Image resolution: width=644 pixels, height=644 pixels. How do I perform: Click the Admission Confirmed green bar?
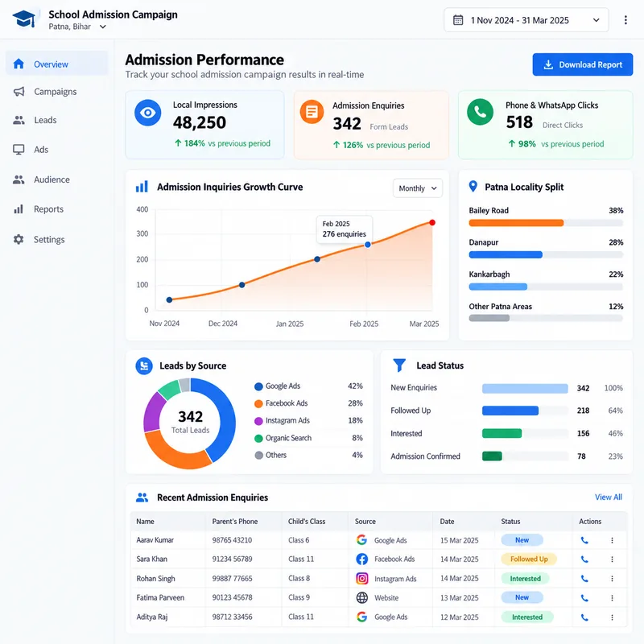tap(492, 456)
